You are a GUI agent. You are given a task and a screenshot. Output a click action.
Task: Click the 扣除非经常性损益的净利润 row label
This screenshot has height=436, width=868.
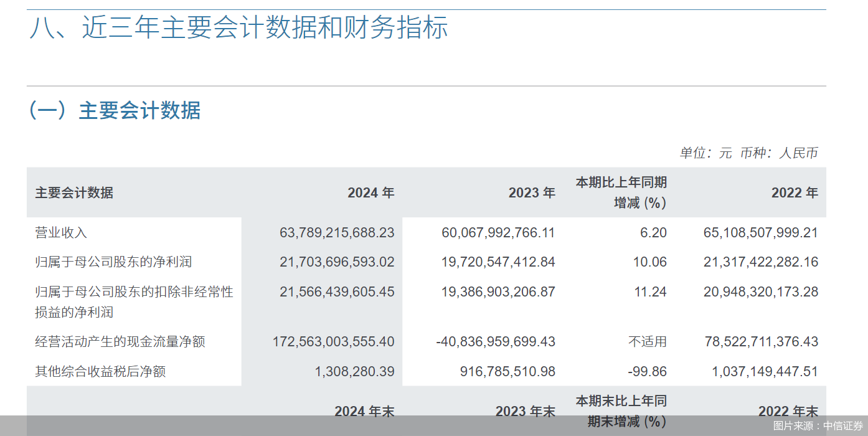[x=134, y=301]
